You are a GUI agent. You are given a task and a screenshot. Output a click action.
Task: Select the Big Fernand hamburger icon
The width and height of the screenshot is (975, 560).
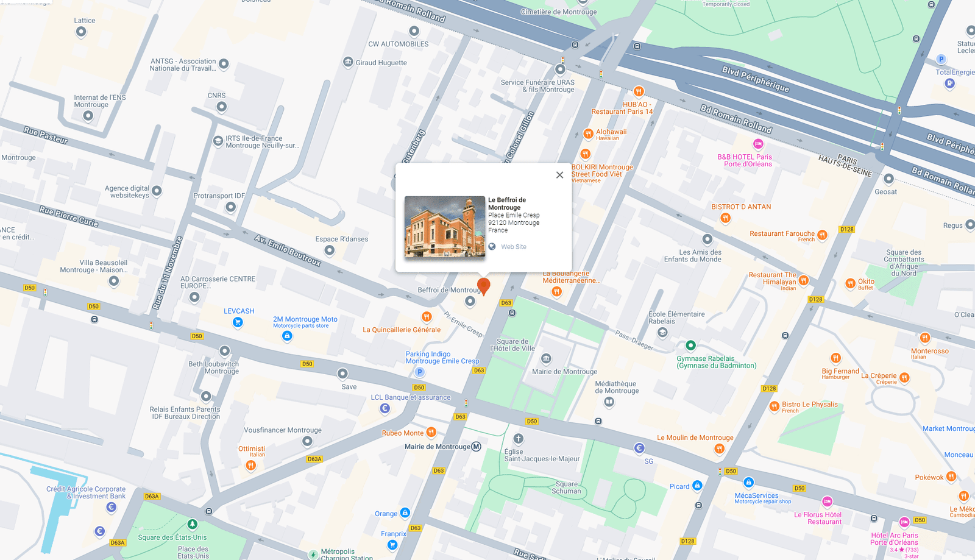835,358
